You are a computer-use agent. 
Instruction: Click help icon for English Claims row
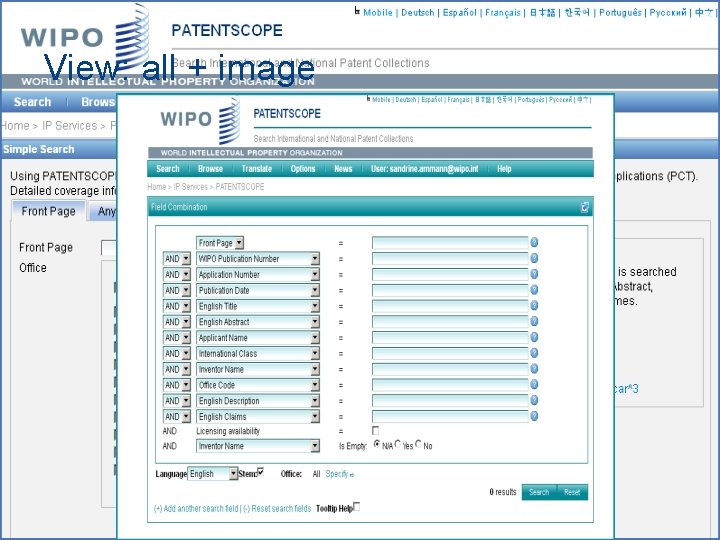click(x=534, y=416)
